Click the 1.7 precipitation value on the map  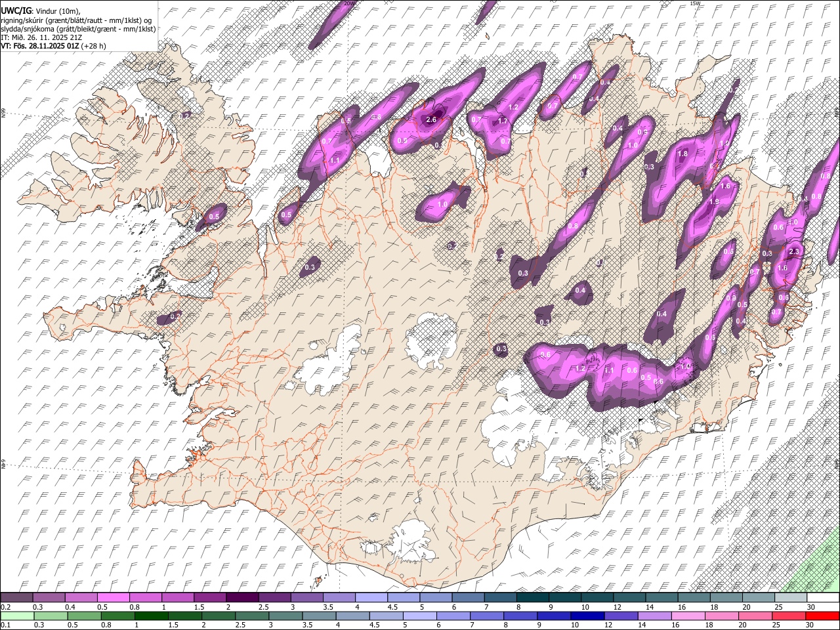click(x=503, y=121)
